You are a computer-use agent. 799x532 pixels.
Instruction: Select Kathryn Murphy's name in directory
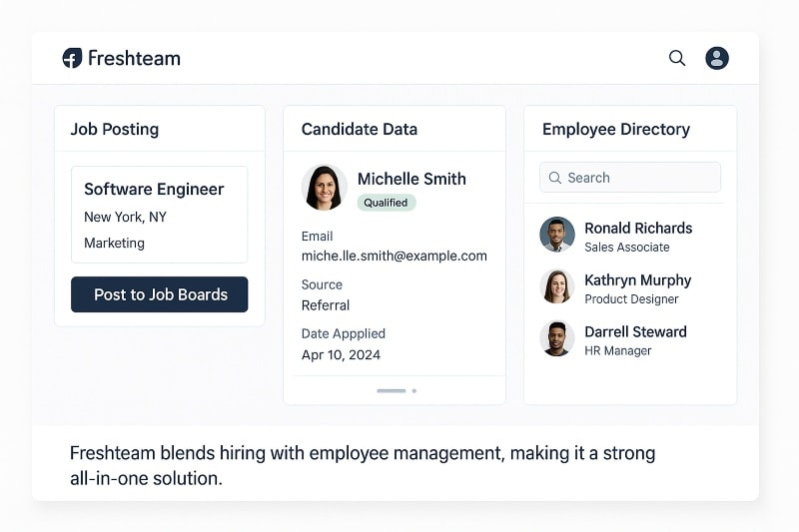(637, 280)
